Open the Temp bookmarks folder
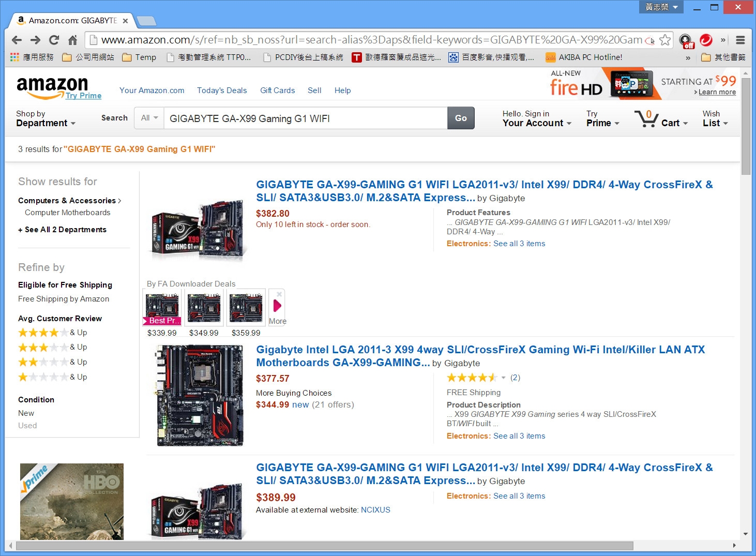Image resolution: width=756 pixels, height=556 pixels. pos(139,57)
